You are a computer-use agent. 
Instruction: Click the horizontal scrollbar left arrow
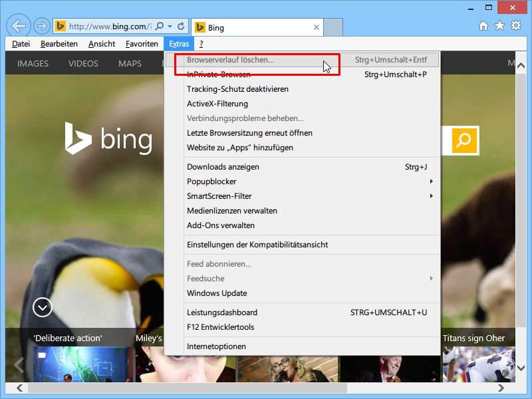point(20,388)
